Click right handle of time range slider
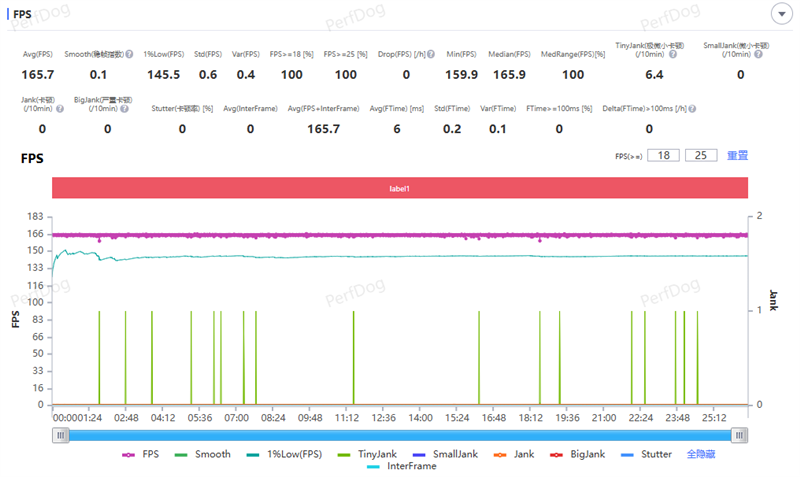 pos(739,435)
